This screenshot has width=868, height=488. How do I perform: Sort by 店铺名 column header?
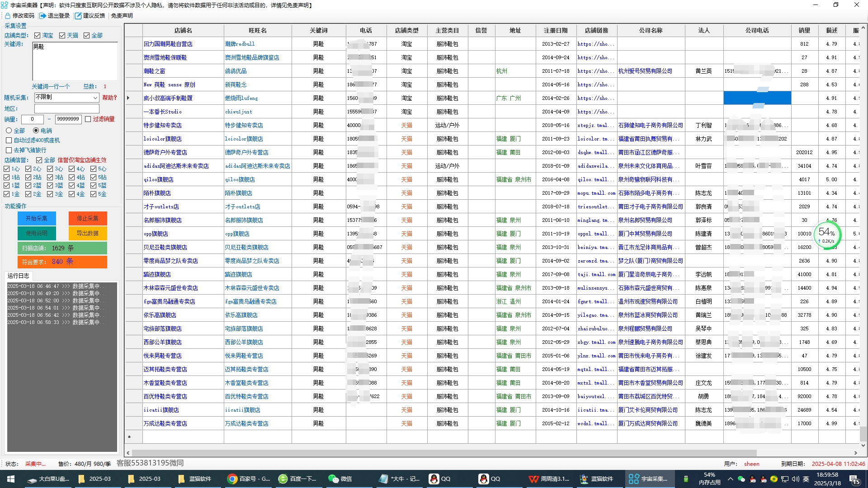click(183, 30)
